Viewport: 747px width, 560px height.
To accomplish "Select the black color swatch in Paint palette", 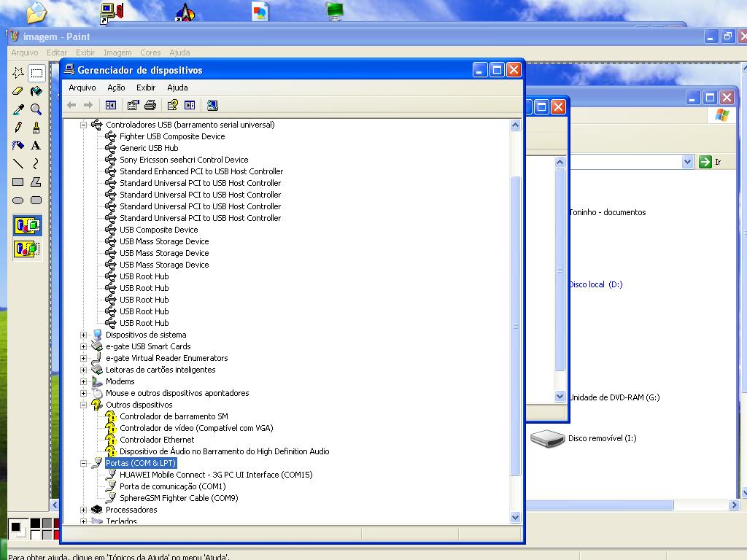I will coord(35,524).
